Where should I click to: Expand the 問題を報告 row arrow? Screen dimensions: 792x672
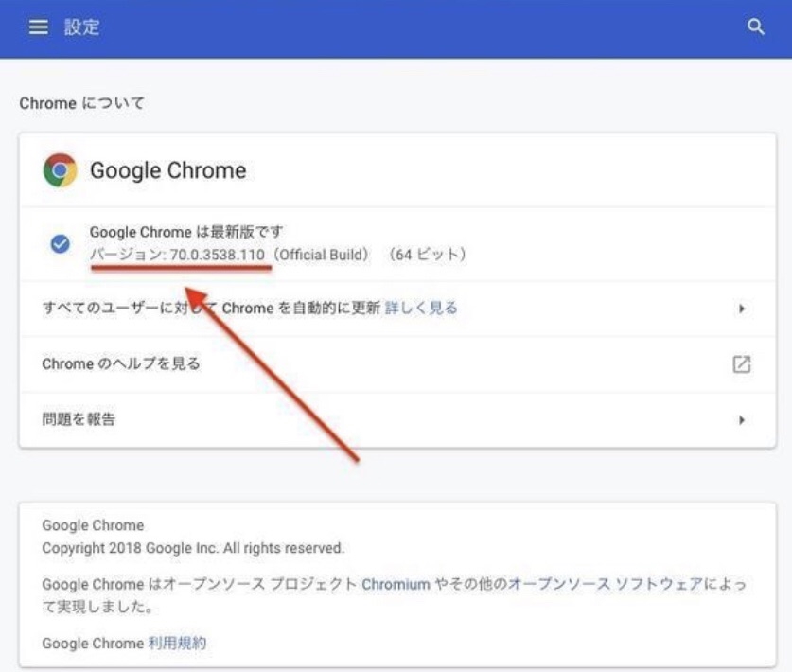coord(742,420)
